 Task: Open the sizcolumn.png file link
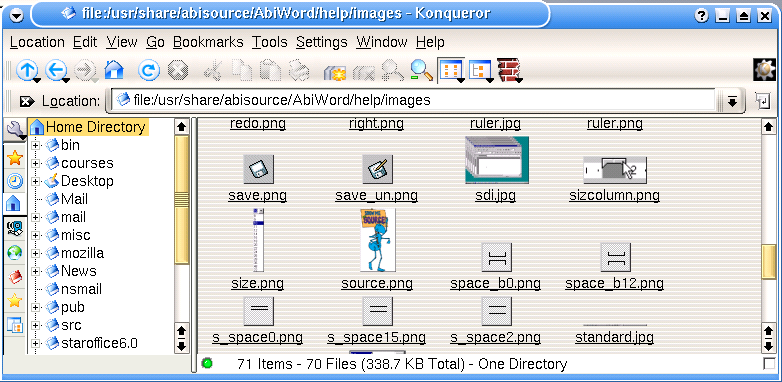click(614, 195)
